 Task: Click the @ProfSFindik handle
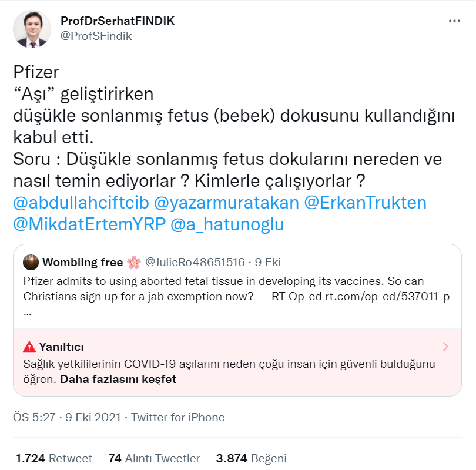click(x=96, y=36)
